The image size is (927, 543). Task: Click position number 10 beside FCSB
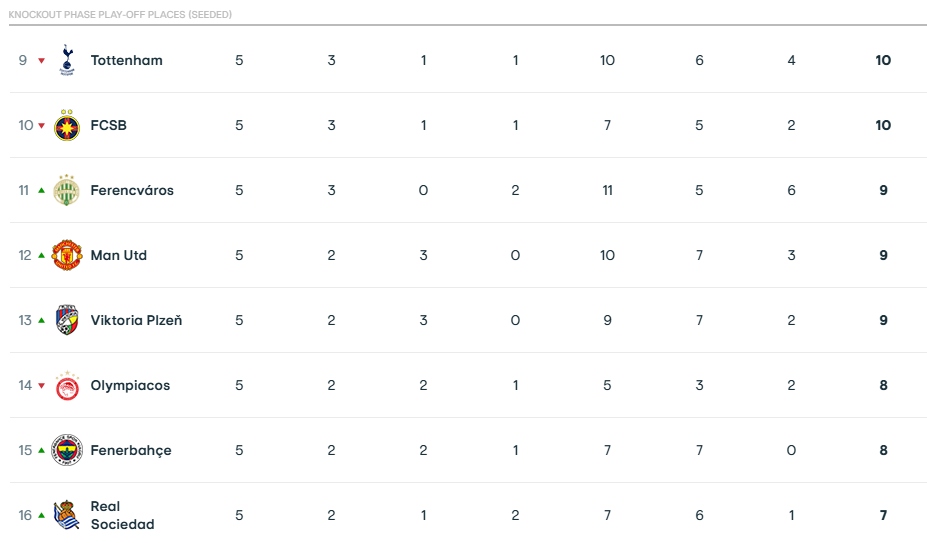coord(25,125)
